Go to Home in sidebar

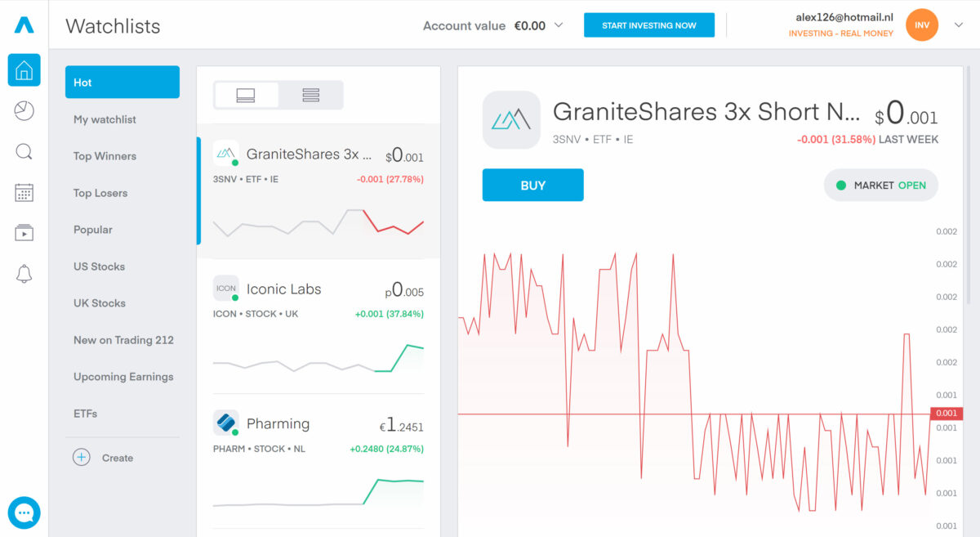[x=24, y=70]
